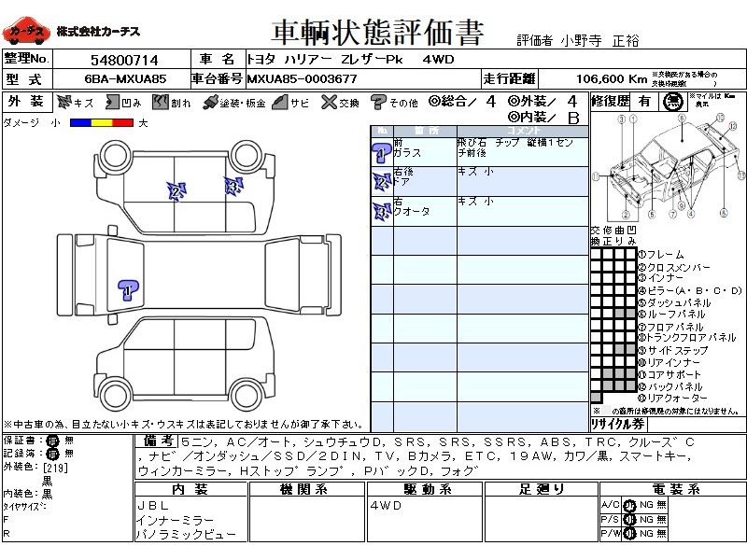This screenshot has width=747, height=560.
Task: Click the red Carchs car logo
Action: coord(26,32)
